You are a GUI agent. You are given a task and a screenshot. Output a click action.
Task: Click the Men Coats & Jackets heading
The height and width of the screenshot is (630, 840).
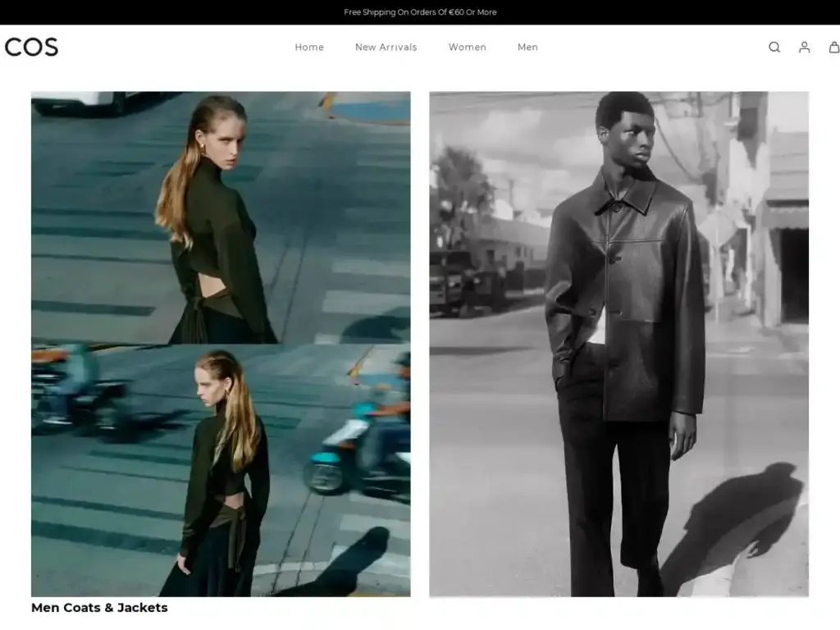(x=99, y=608)
